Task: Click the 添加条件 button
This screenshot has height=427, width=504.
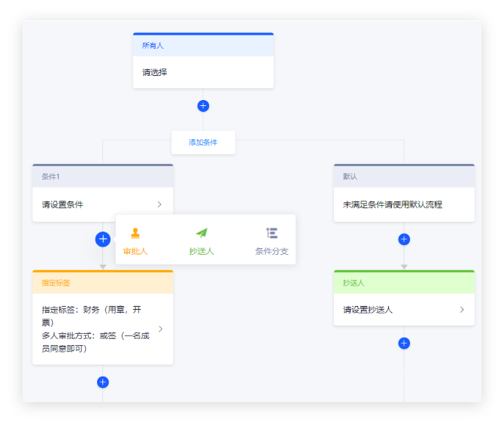Action: (x=203, y=142)
